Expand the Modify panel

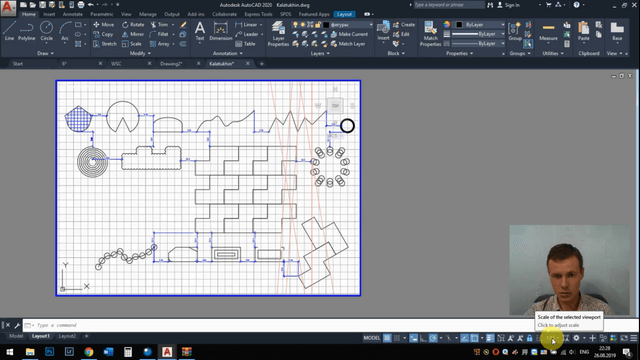(x=140, y=53)
